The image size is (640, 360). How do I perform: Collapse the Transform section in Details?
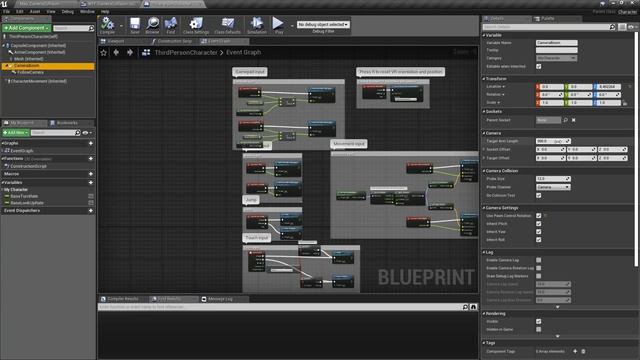484,79
